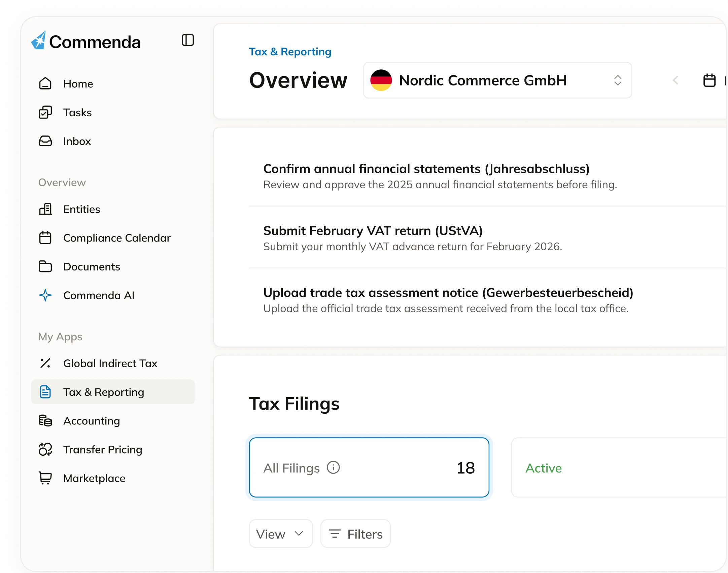728x573 pixels.
Task: Click the Transfer Pricing icon
Action: click(x=45, y=449)
